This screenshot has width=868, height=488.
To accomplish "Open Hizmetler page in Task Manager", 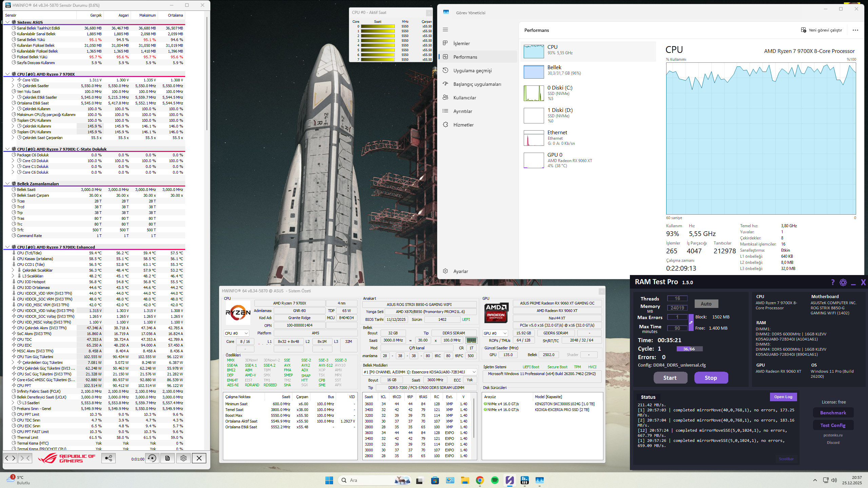I will pos(478,125).
